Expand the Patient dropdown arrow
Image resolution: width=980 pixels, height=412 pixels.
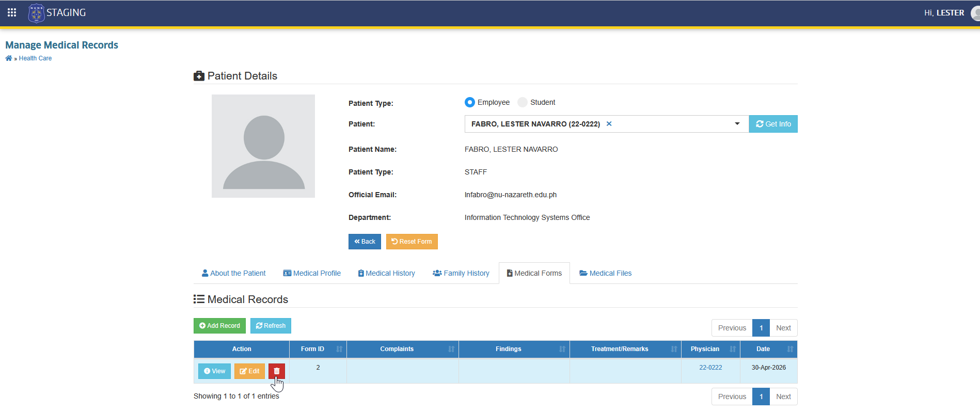coord(737,124)
